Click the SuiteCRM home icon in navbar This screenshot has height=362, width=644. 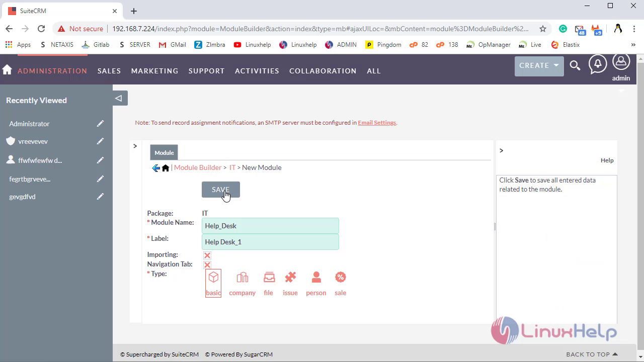pos(7,70)
